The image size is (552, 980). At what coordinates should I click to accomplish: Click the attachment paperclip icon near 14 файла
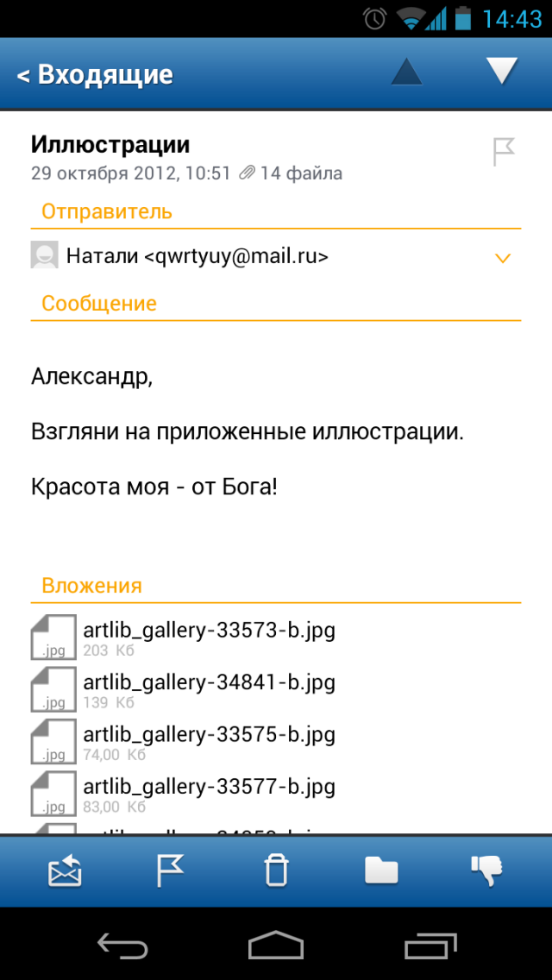pos(248,172)
